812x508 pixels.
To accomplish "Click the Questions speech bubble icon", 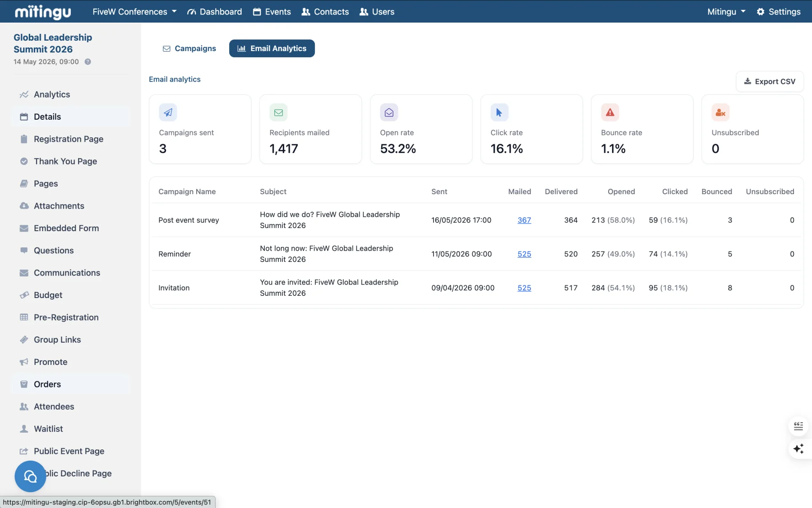I will [24, 250].
